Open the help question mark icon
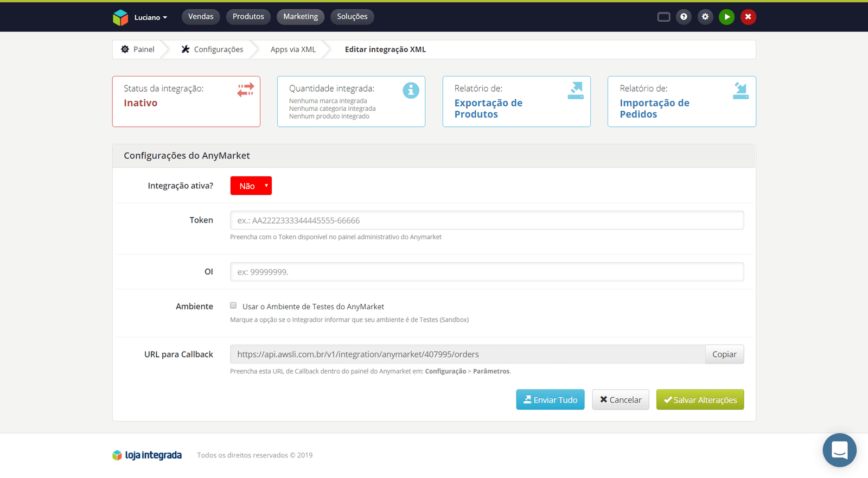The width and height of the screenshot is (868, 478). click(684, 17)
